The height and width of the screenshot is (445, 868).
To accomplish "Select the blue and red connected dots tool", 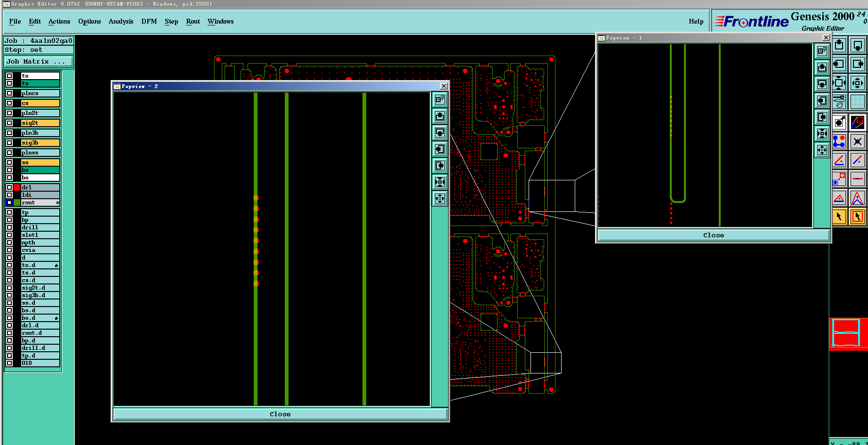I will (x=839, y=141).
